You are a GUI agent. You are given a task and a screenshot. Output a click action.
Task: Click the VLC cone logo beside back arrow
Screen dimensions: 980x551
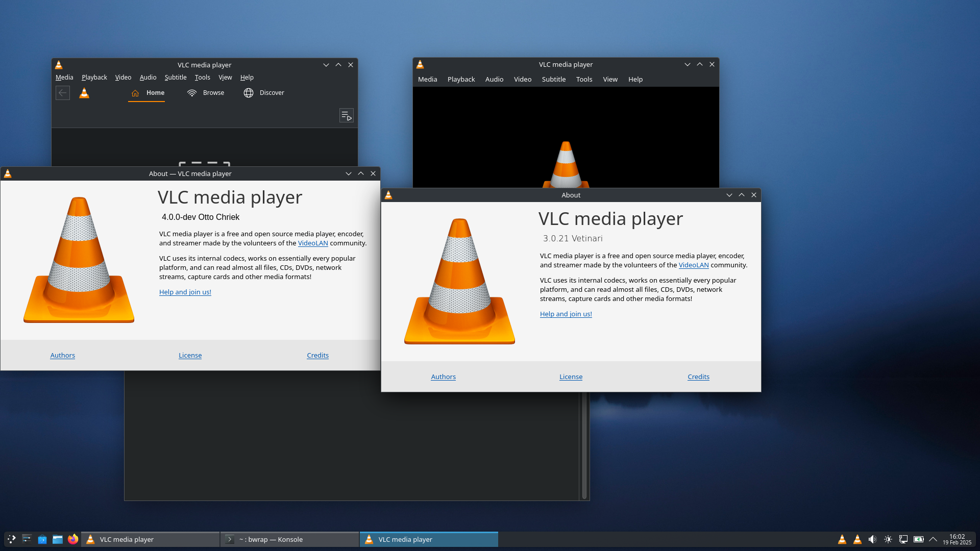(84, 93)
